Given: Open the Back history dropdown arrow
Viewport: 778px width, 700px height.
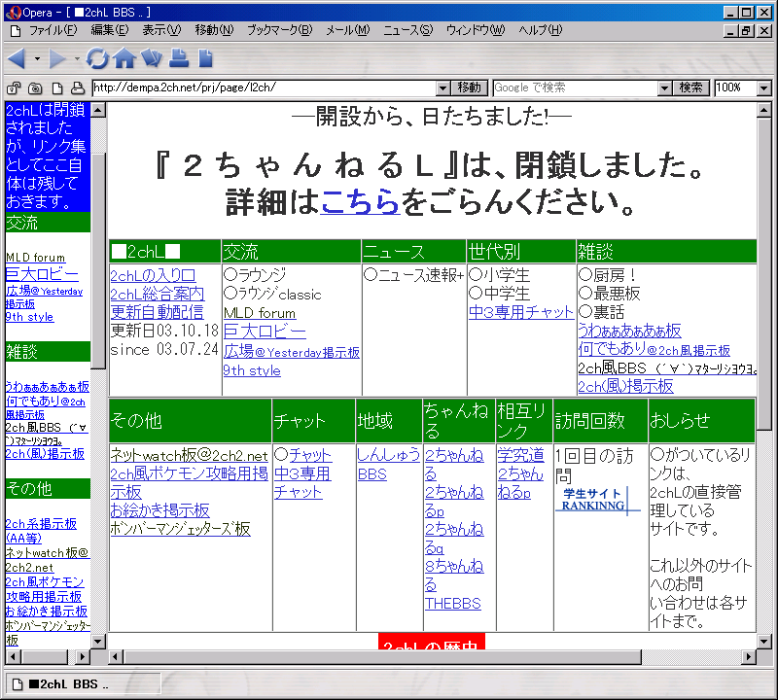Looking at the screenshot, I should tap(37, 59).
